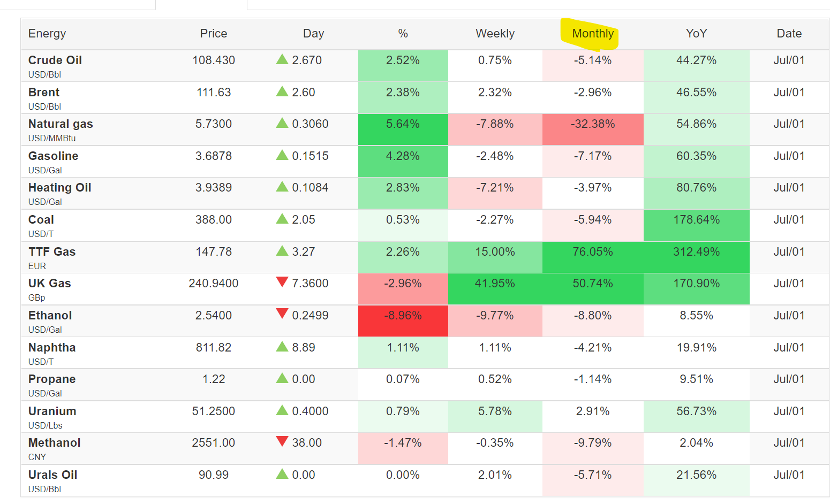Image resolution: width=830 pixels, height=504 pixels.
Task: Click the green up arrow in Uranium row
Action: coord(282,410)
